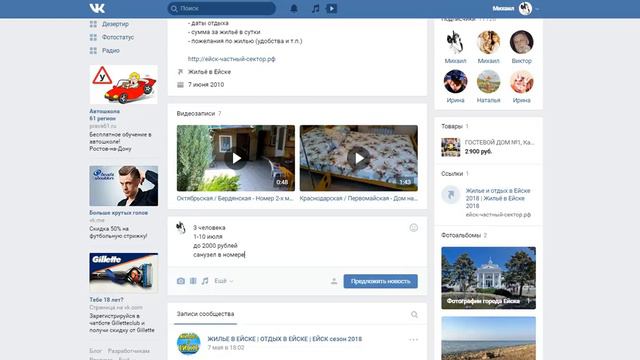Open the Больше крутых голов ad image
This screenshot has width=640, height=360.
tap(123, 186)
